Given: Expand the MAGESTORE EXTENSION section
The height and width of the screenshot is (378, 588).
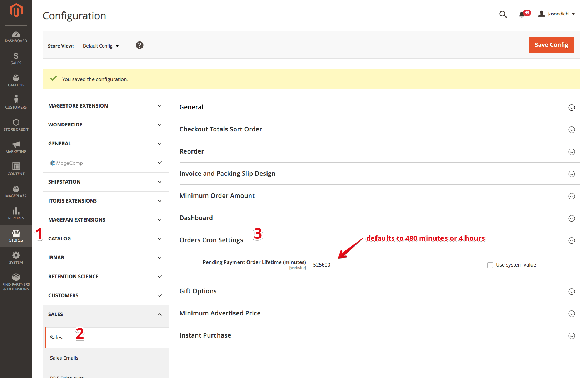Looking at the screenshot, I should coord(105,105).
